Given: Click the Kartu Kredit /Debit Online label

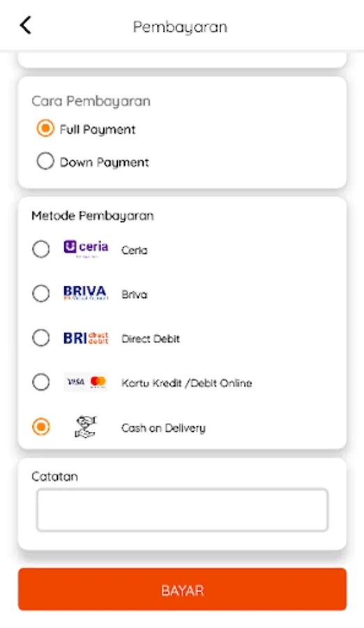Looking at the screenshot, I should 187,383.
